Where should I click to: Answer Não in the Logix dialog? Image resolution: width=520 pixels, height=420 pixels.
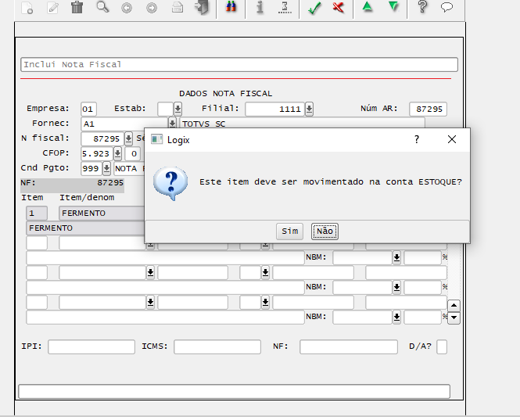click(x=325, y=232)
